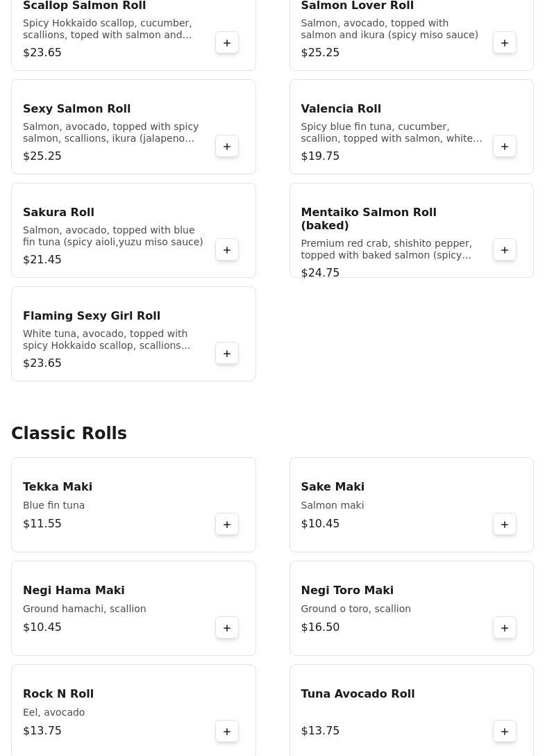545x756 pixels.
Task: Open the Sakura Roll item title
Action: click(x=58, y=213)
